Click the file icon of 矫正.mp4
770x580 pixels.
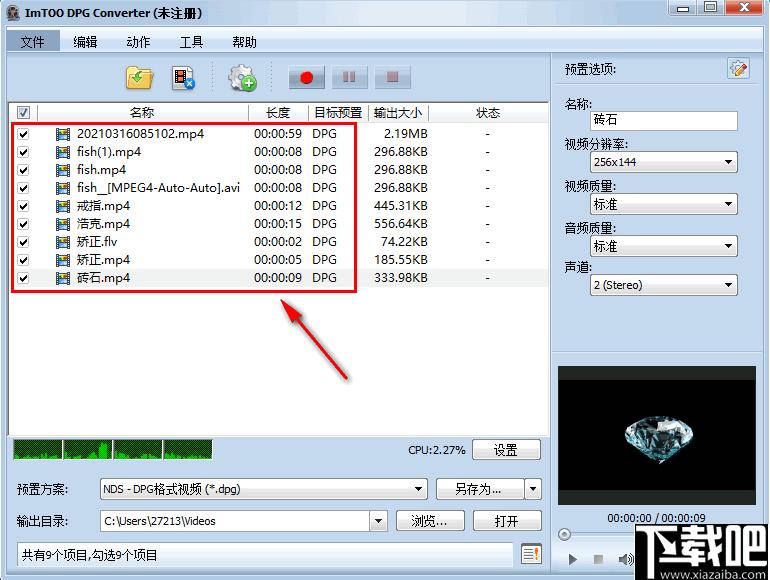click(x=63, y=260)
